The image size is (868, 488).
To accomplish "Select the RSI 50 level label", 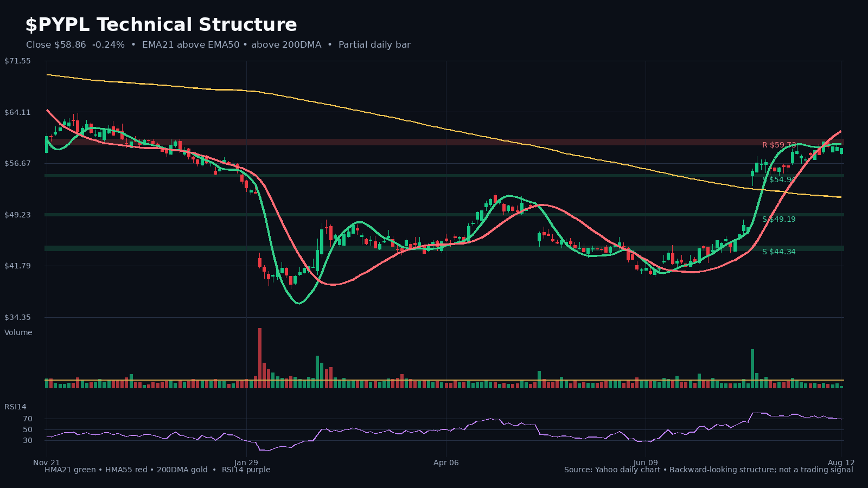I will pyautogui.click(x=28, y=430).
